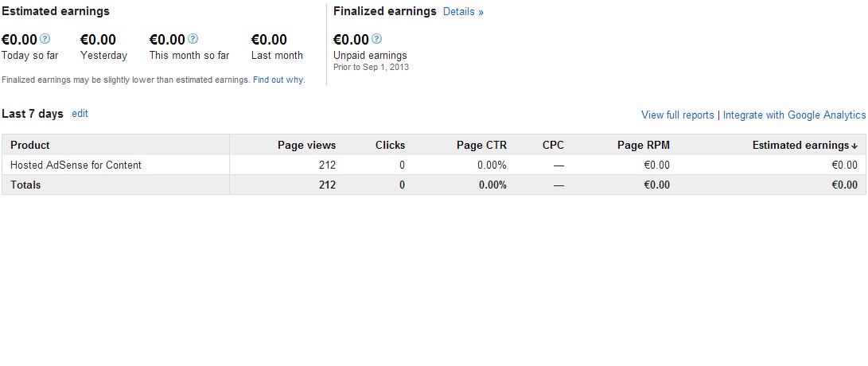Sort by the Page RPM column header
868x366 pixels.
[643, 145]
